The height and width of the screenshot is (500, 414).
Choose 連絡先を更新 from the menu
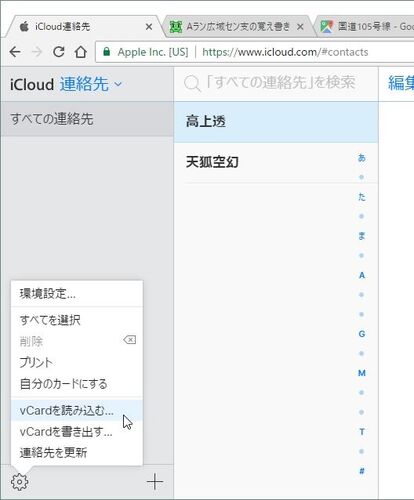click(x=77, y=453)
